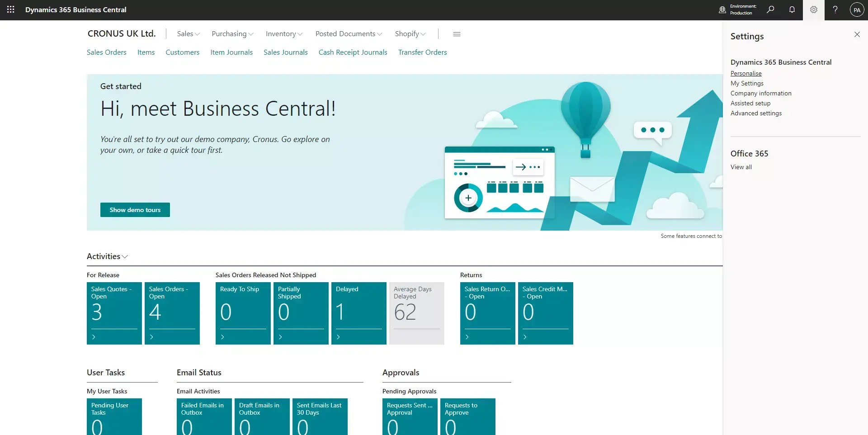This screenshot has width=868, height=435.
Task: Expand the Inventory menu
Action: 284,34
